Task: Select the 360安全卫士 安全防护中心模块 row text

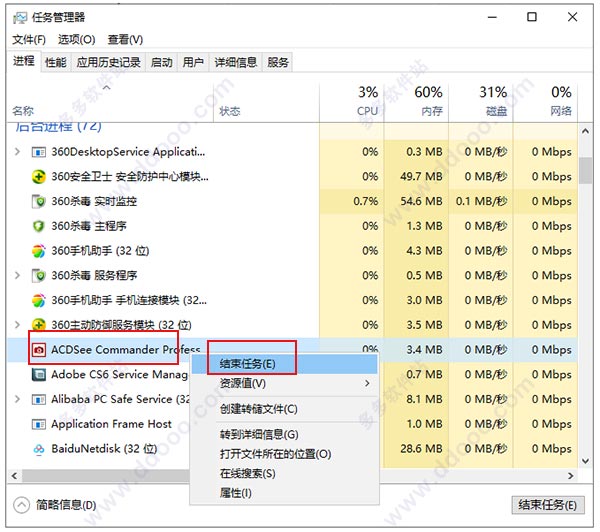Action: tap(130, 177)
